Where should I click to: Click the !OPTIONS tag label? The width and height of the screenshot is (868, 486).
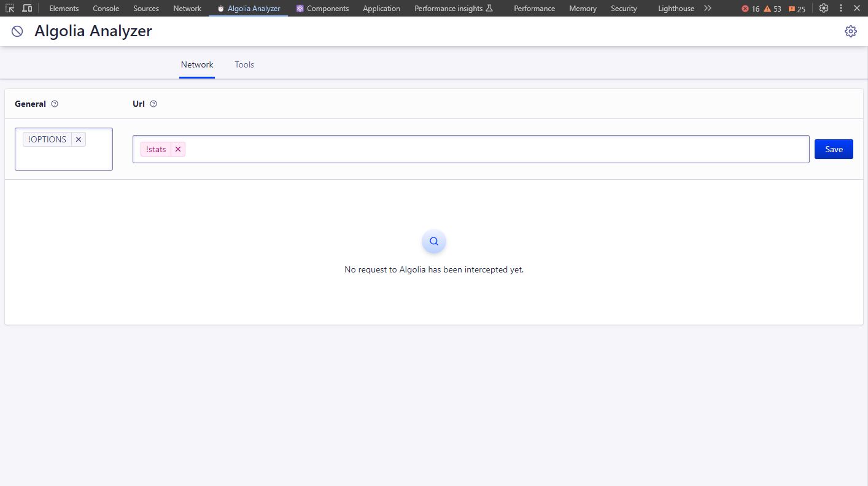click(47, 139)
